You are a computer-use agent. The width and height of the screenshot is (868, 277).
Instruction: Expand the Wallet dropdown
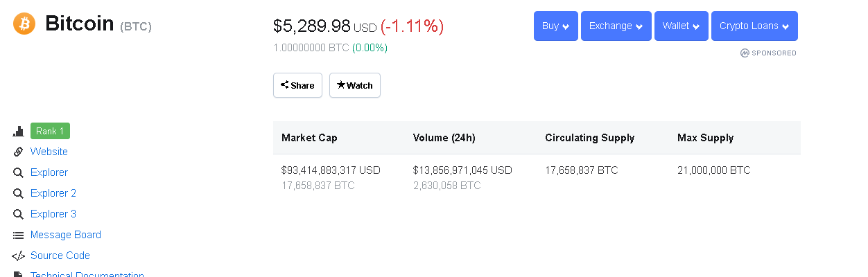pos(682,26)
